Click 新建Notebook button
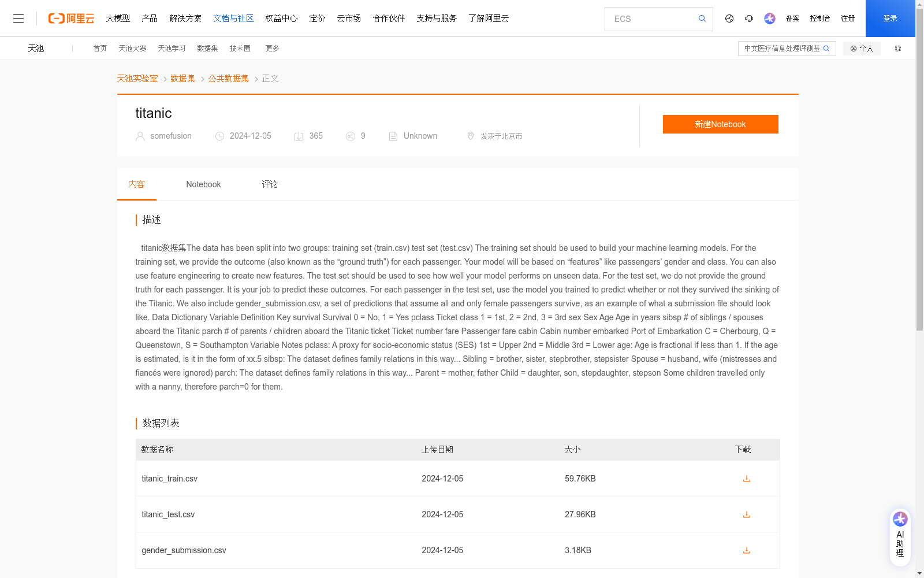 tap(720, 124)
